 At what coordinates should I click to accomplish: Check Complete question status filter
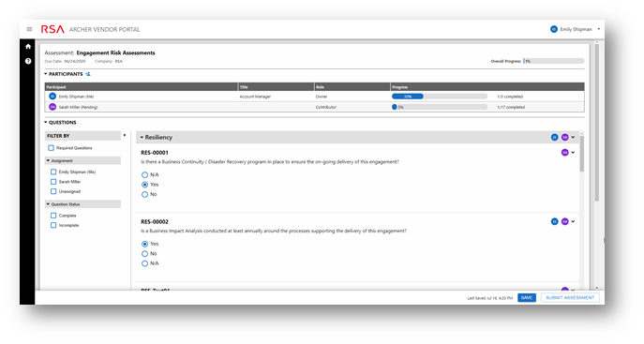[53, 215]
